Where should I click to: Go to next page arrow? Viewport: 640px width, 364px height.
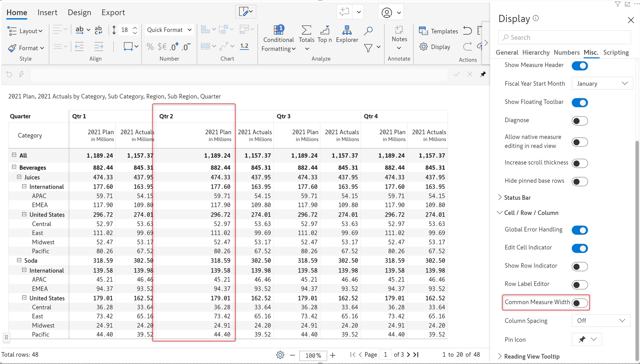pos(408,355)
